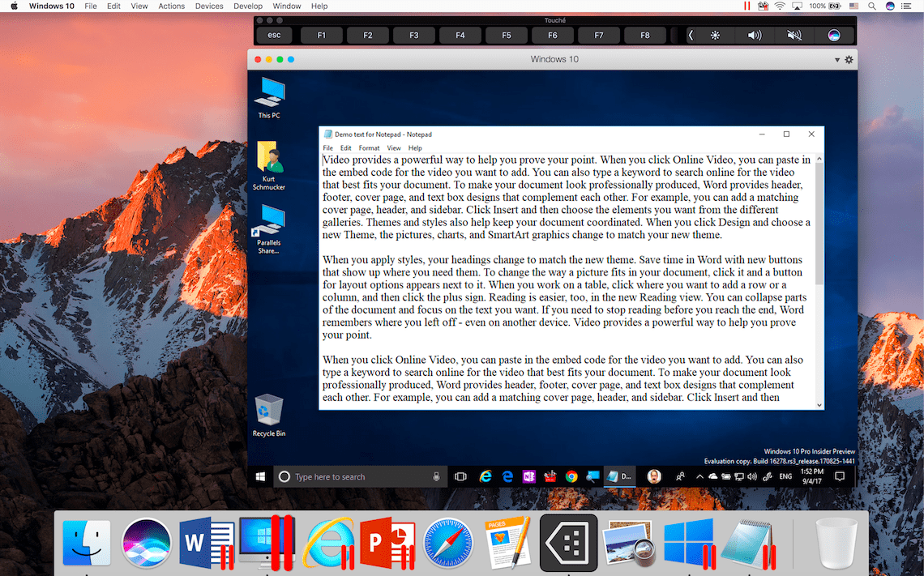This screenshot has height=576, width=924.
Task: Open the Parallels window dropdown arrow
Action: tap(836, 59)
